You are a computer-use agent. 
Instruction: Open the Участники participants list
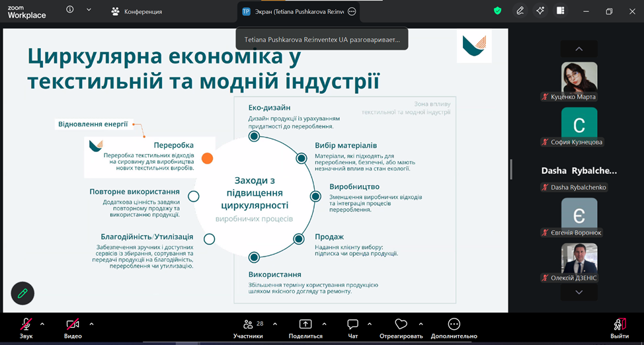[x=248, y=329]
